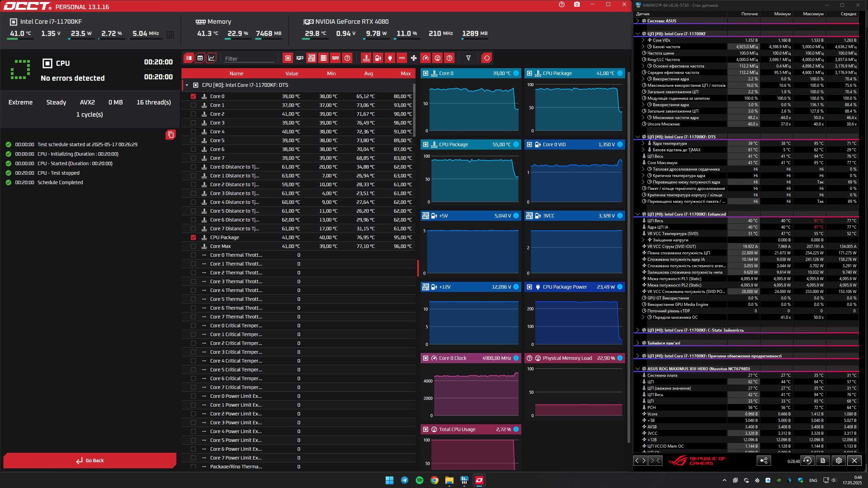
Task: Check the Core 1 temperature checkbox
Action: pyautogui.click(x=193, y=105)
